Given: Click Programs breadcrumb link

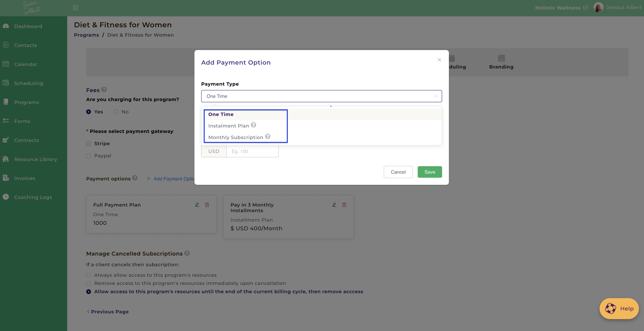Looking at the screenshot, I should tap(86, 35).
